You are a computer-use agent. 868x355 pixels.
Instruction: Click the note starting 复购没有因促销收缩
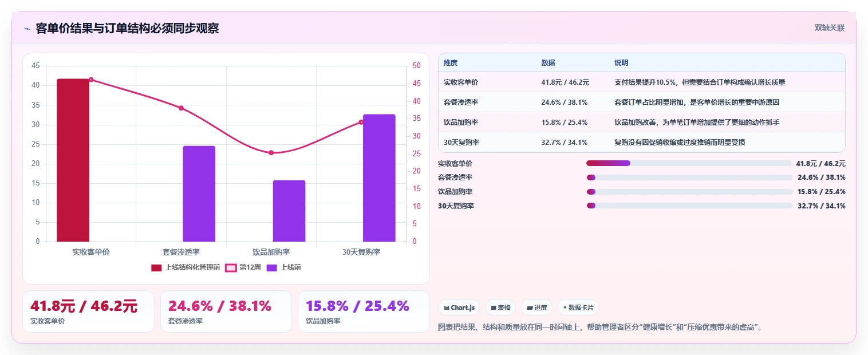[x=680, y=143]
